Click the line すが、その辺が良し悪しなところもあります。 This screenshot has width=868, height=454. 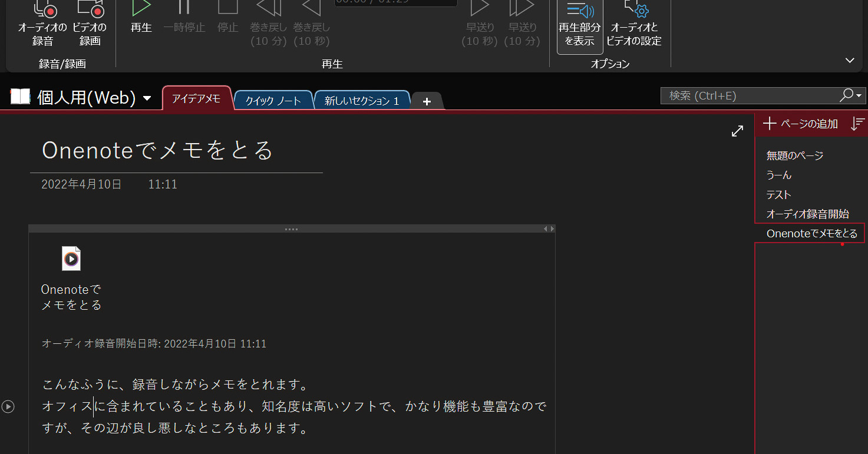coord(175,428)
